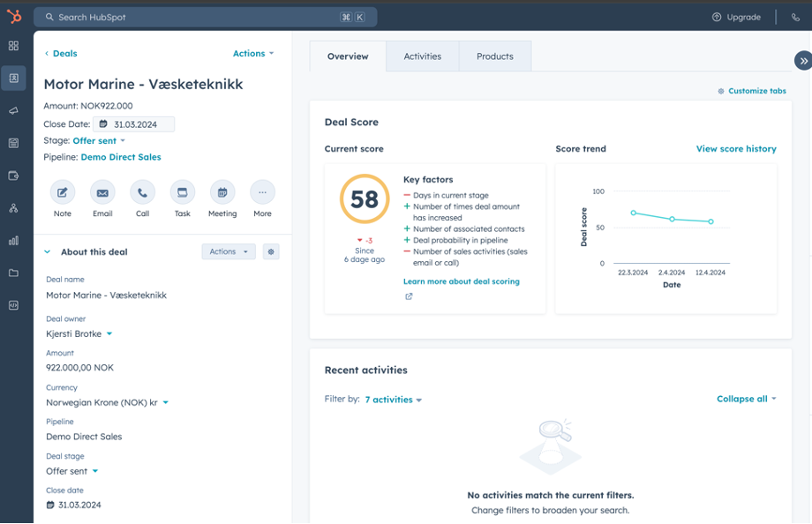This screenshot has width=812, height=524.
Task: Click the phone calling icon in top bar
Action: (795, 17)
